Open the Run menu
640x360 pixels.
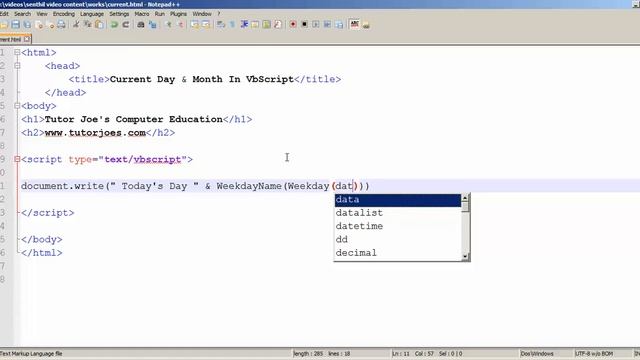(x=160, y=14)
